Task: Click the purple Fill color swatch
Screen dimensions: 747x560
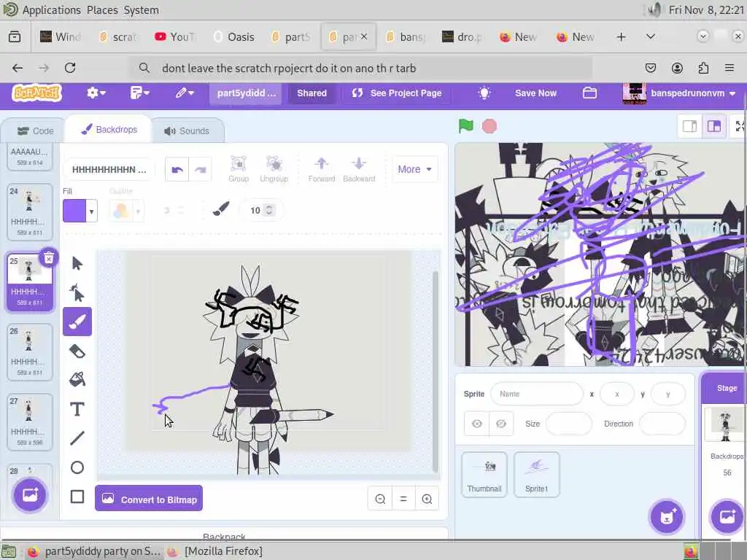Action: 74,211
